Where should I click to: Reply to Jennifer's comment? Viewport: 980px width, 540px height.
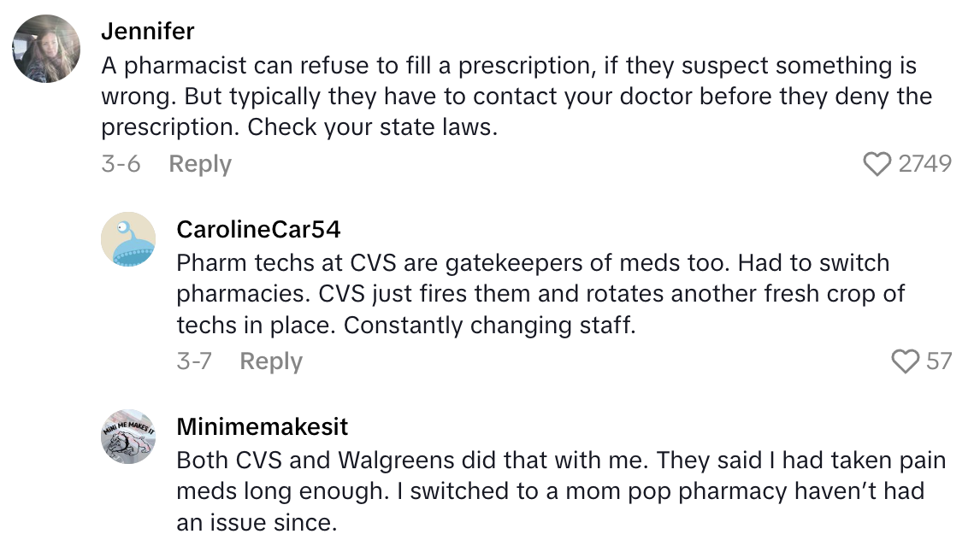pos(200,164)
